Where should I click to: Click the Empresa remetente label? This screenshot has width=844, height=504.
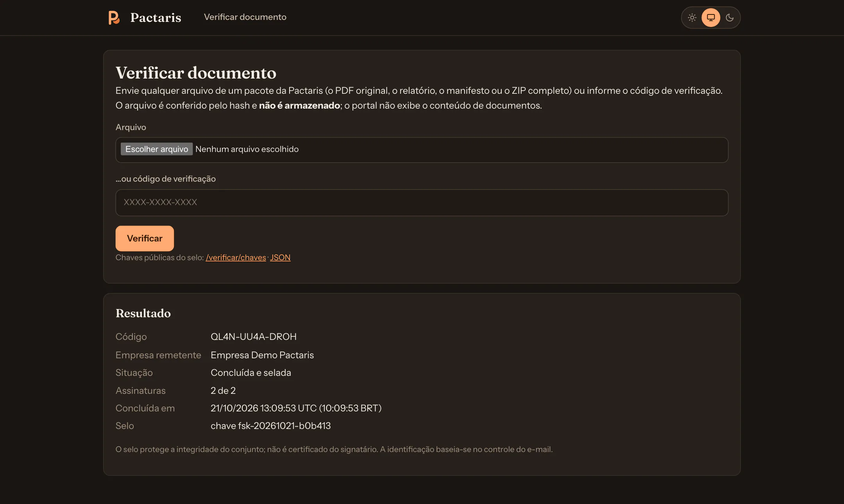point(158,355)
